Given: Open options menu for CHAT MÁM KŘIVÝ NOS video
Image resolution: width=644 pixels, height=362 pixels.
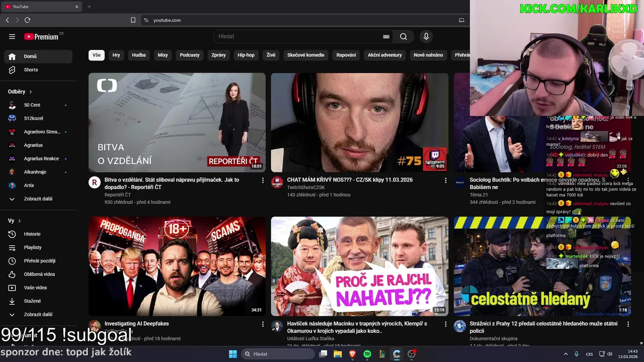Looking at the screenshot, I should (x=445, y=180).
